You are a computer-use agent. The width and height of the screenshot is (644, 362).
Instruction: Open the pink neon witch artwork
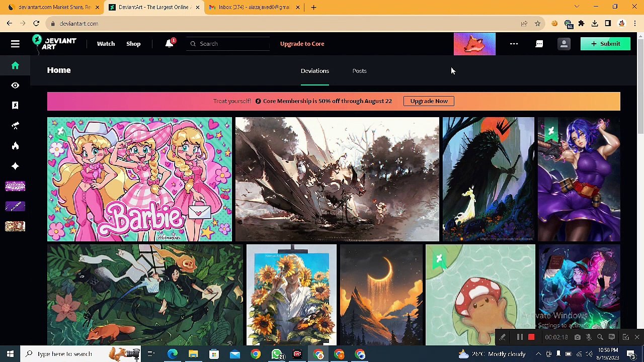tap(579, 287)
